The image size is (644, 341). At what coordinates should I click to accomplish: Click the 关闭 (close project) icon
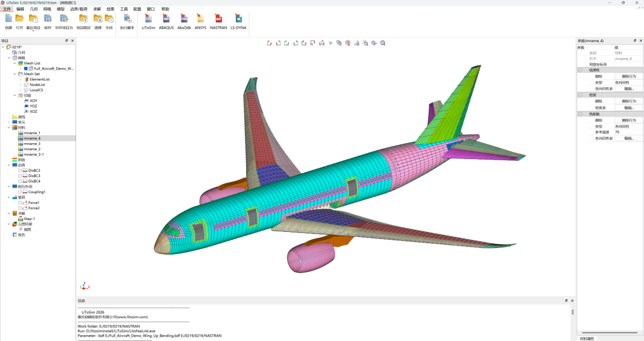109,19
